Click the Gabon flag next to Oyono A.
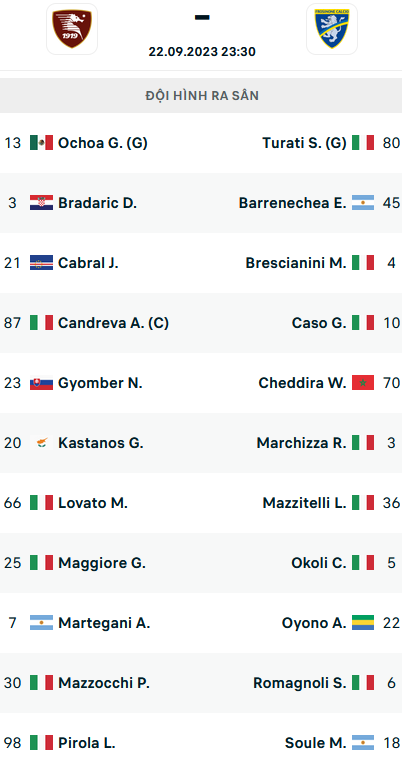 click(x=363, y=623)
